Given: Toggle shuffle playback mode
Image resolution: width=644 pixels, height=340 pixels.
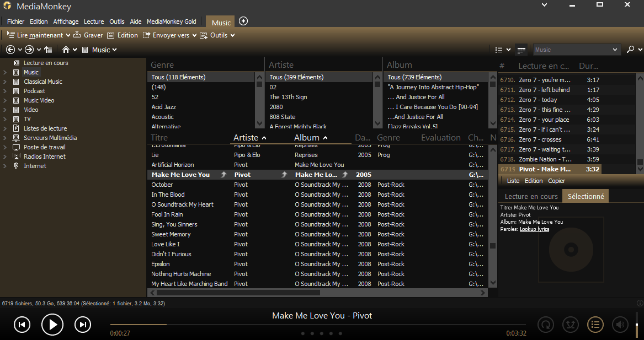Looking at the screenshot, I should coord(570,325).
